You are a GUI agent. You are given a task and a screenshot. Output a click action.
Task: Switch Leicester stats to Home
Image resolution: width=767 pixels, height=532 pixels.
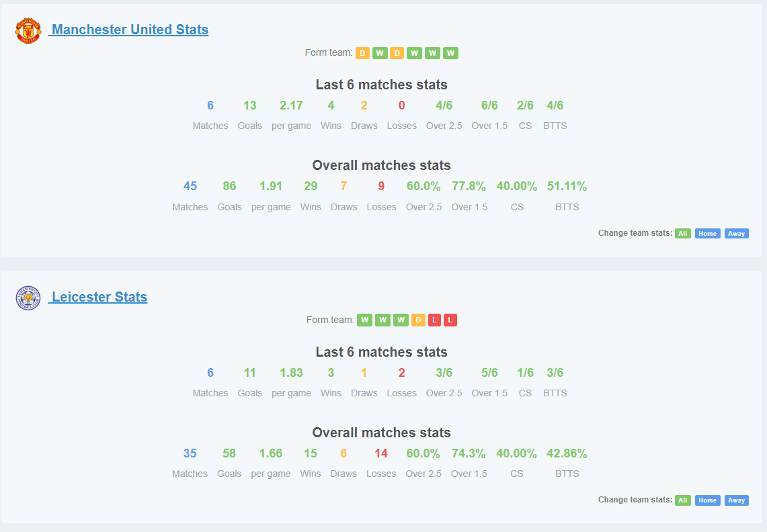[707, 500]
